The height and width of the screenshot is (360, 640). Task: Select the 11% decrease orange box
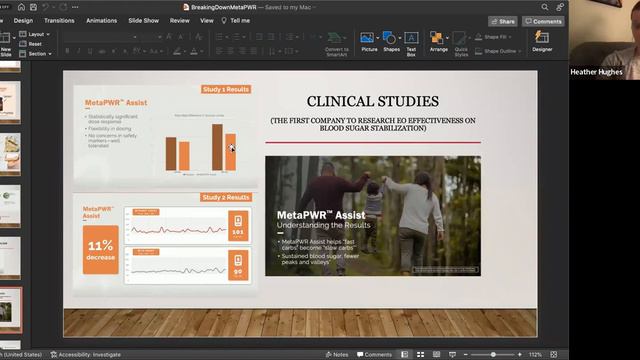100,249
